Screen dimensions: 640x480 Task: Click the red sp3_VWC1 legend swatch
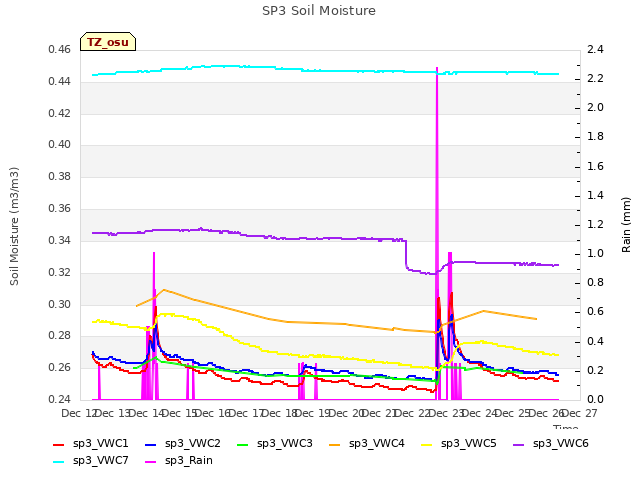point(59,444)
